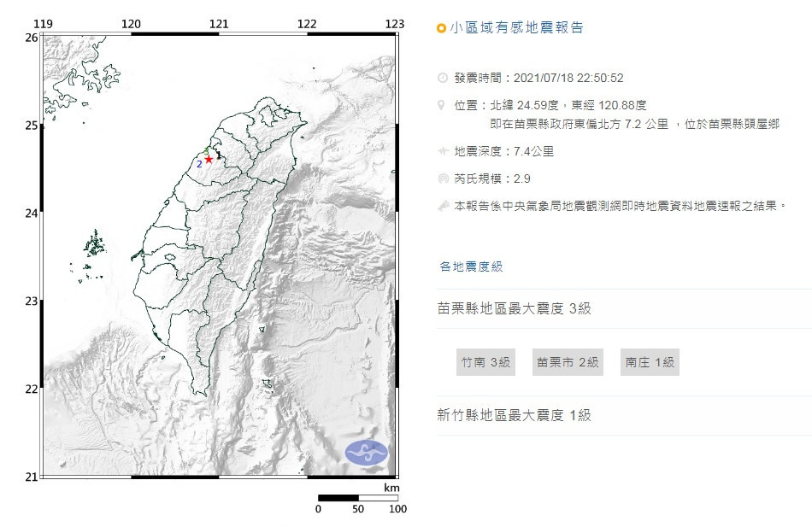Click the 0-100 km distance scale bar
The width and height of the screenshot is (812, 527).
pos(357,500)
